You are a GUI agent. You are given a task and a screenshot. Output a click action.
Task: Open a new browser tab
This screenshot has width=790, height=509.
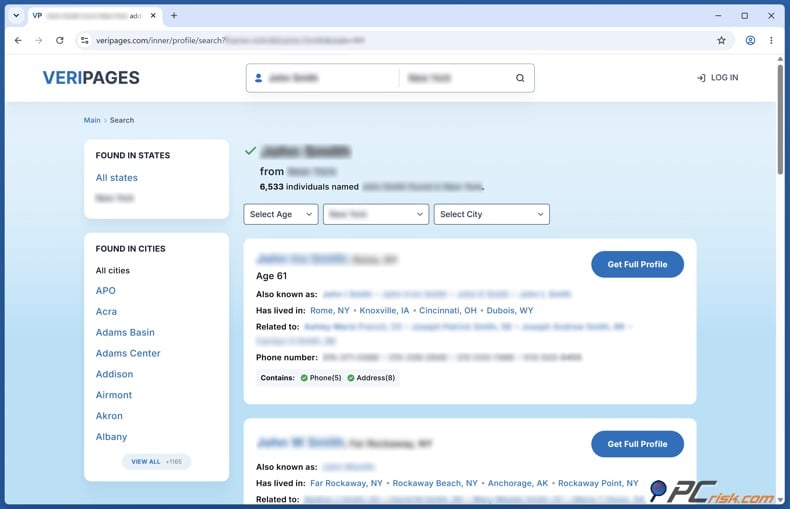(174, 16)
